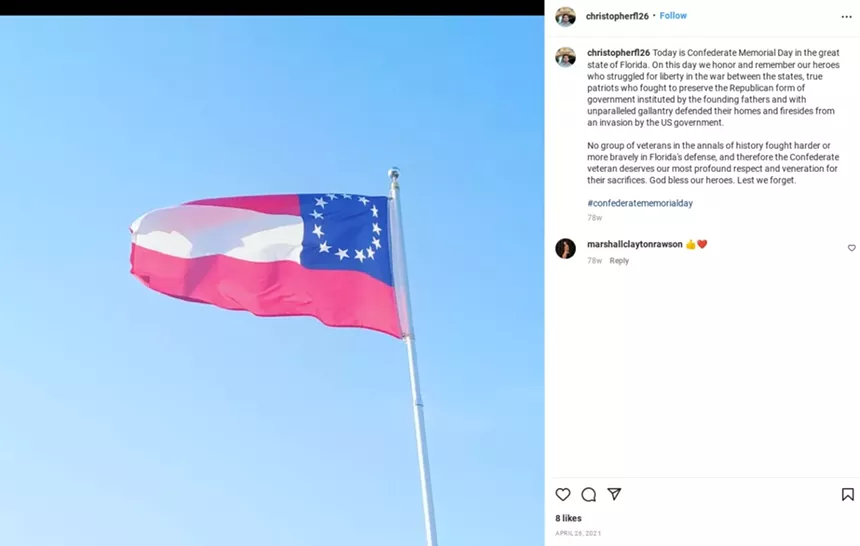860x546 pixels.
Task: Open the #confederatememorialday hashtag
Action: (x=640, y=203)
